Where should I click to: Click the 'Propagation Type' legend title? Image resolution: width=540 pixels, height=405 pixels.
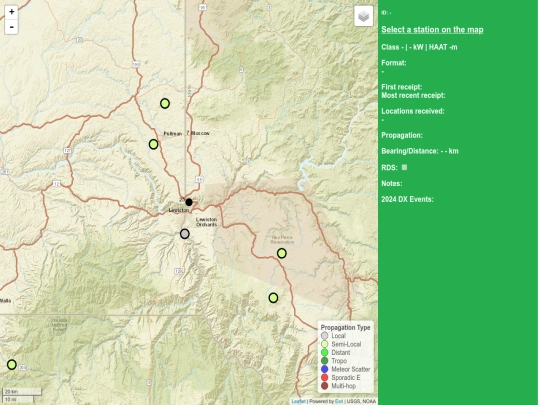point(345,328)
